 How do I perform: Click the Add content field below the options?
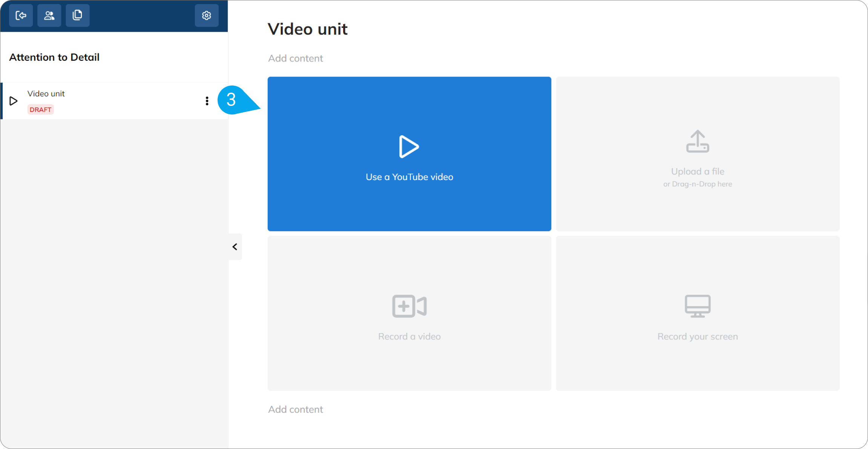[x=296, y=409]
